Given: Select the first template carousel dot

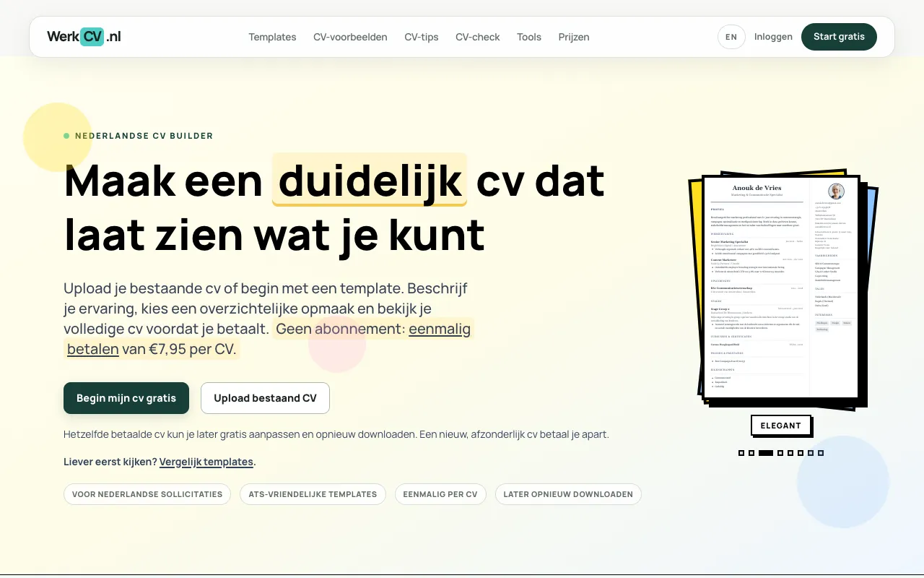Looking at the screenshot, I should pos(741,453).
